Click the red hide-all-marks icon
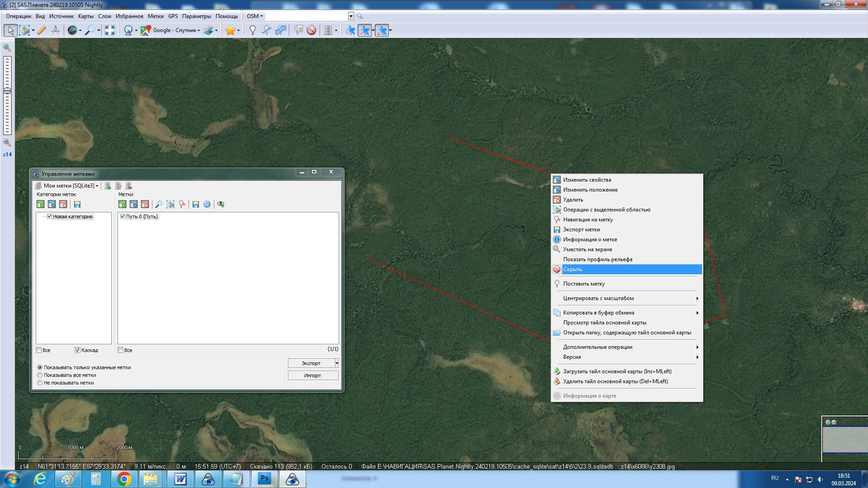The image size is (868, 488). pyautogui.click(x=311, y=30)
